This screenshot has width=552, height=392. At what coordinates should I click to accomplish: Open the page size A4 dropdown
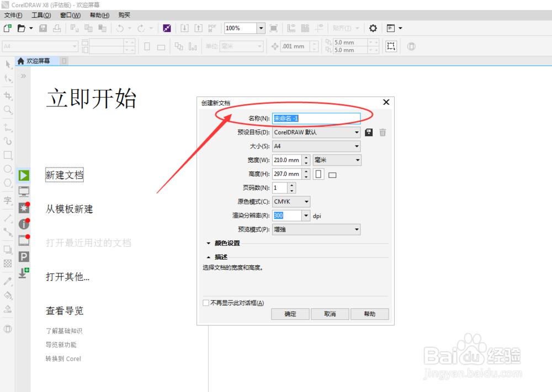(316, 146)
